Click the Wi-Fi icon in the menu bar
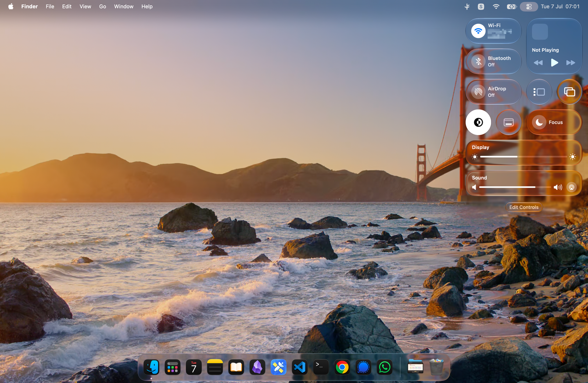The width and height of the screenshot is (588, 383). click(x=496, y=6)
